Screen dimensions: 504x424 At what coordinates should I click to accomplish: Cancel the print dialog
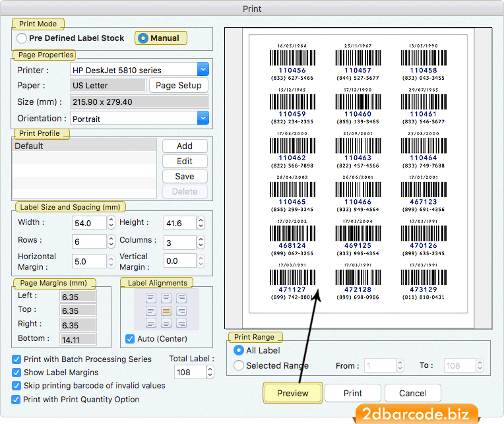(x=413, y=393)
